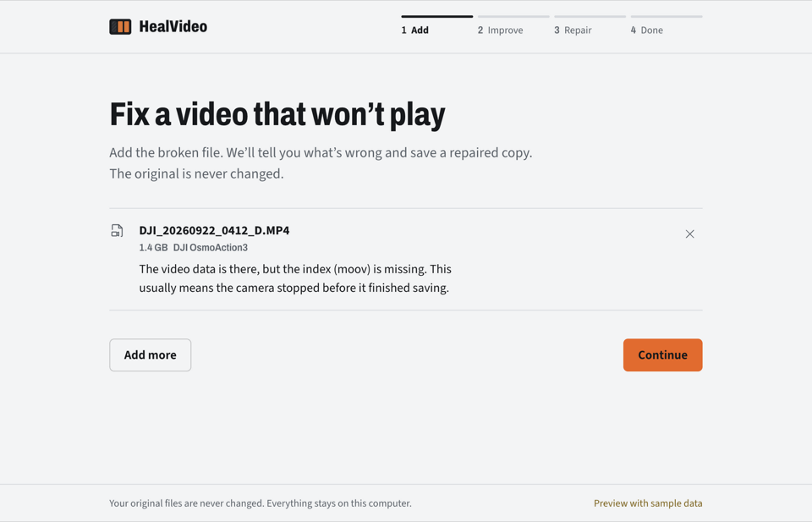
Task: Click the HealVideo logo icon
Action: (x=120, y=26)
